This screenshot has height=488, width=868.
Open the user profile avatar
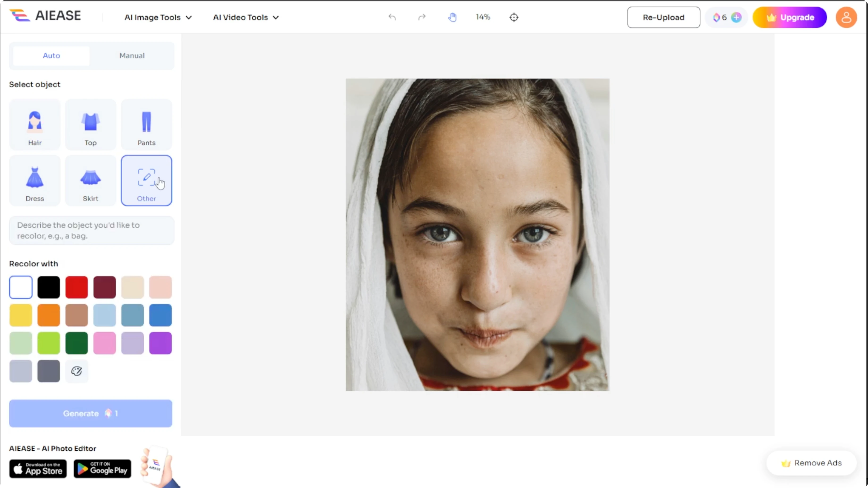(x=846, y=17)
